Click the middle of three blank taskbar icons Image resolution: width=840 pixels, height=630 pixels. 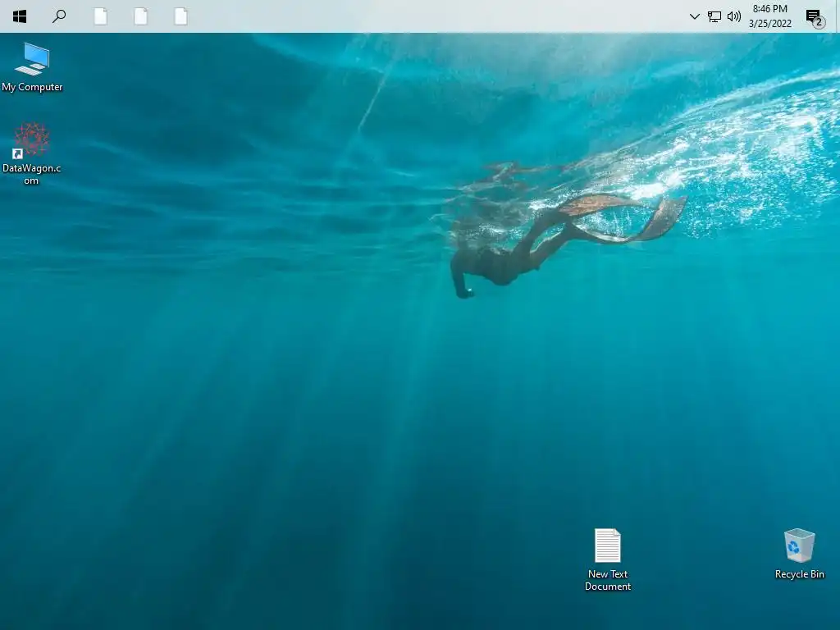[x=140, y=16]
